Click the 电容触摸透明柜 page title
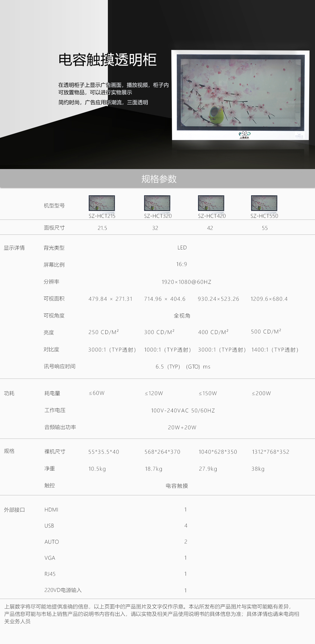 pyautogui.click(x=107, y=60)
